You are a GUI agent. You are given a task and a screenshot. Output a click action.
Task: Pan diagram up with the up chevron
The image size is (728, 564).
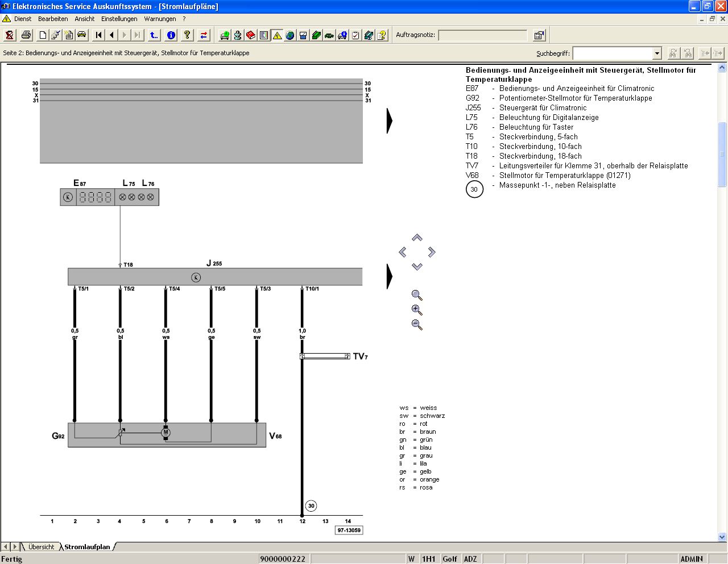click(417, 238)
